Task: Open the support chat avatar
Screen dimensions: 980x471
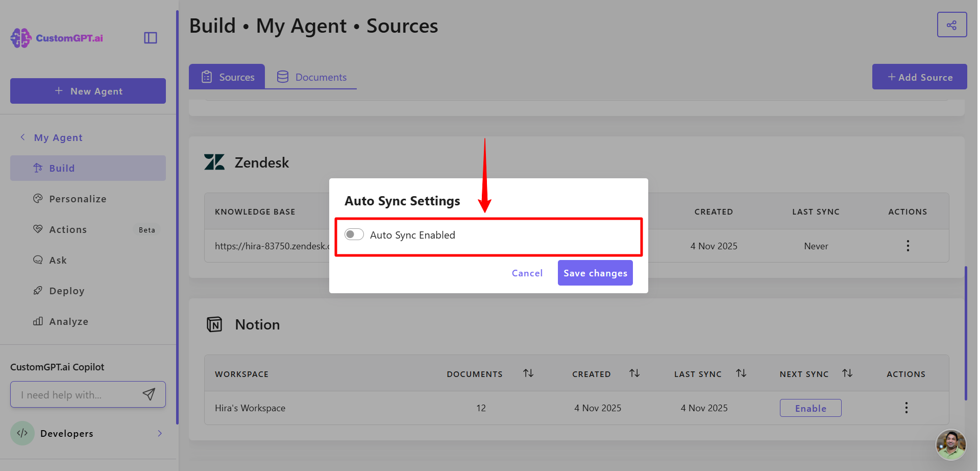Action: (951, 444)
